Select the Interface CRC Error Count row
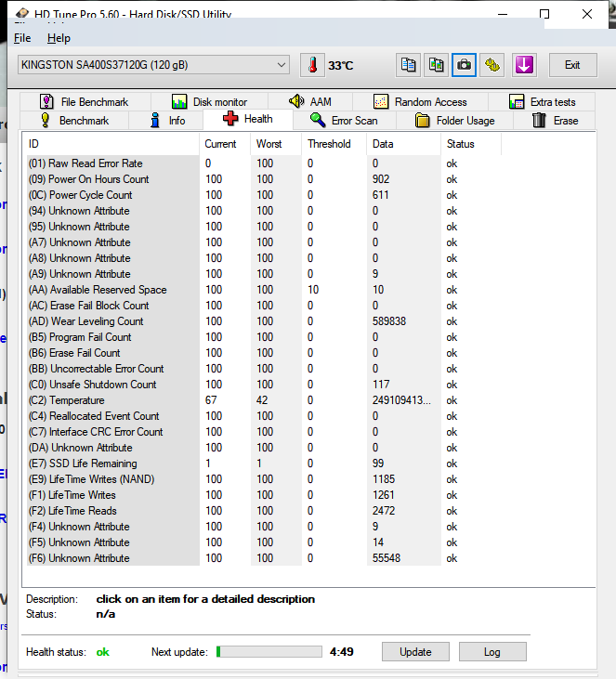 264,432
